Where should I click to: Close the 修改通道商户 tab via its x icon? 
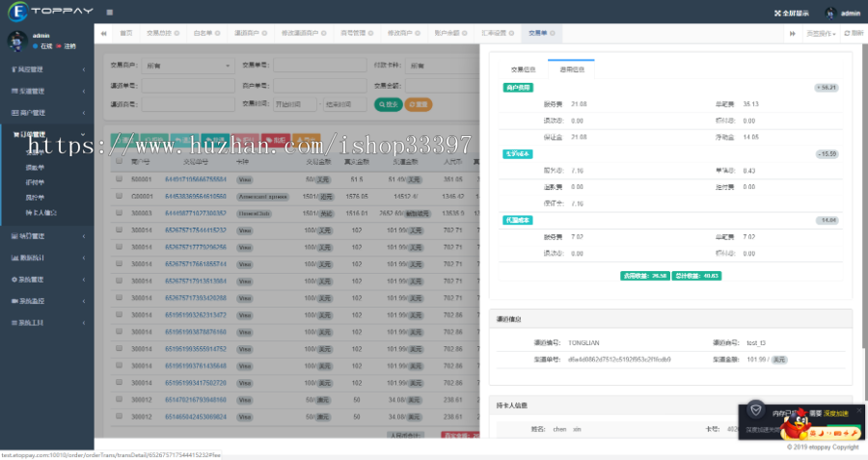[x=324, y=33]
